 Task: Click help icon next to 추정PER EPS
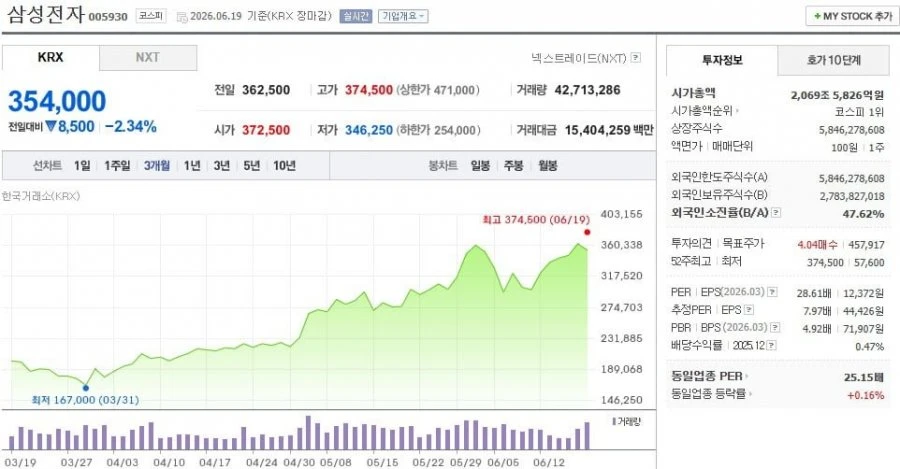pos(748,310)
